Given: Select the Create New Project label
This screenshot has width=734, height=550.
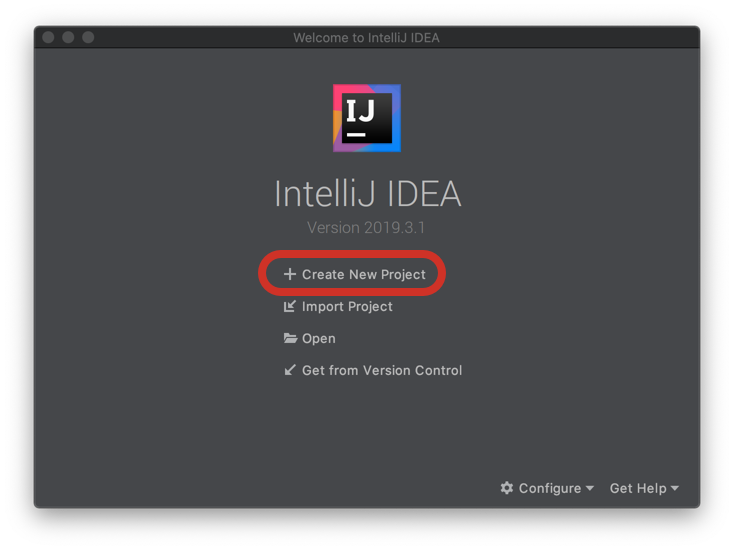Looking at the screenshot, I should click(x=364, y=274).
